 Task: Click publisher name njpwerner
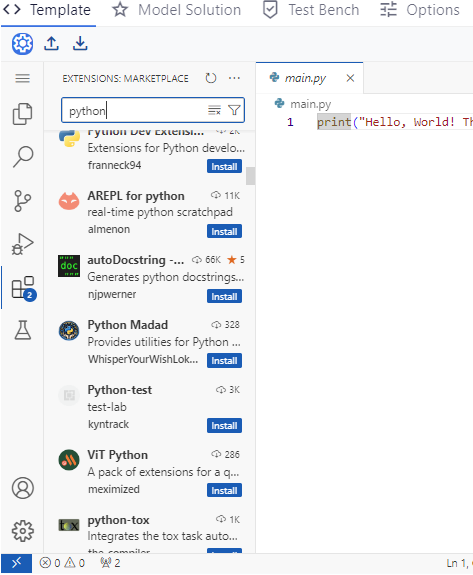tap(112, 294)
